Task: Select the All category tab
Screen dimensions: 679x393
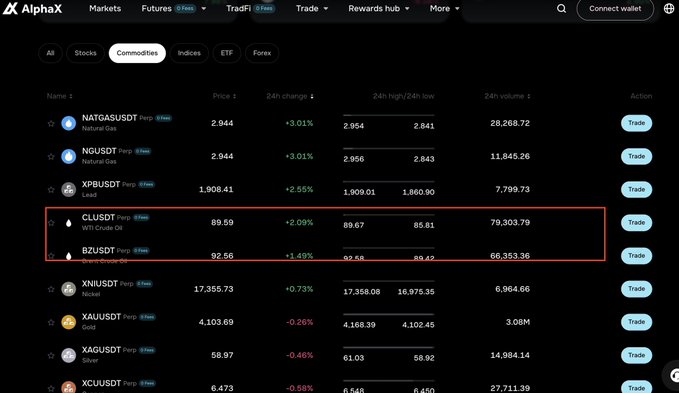Action: [x=50, y=53]
